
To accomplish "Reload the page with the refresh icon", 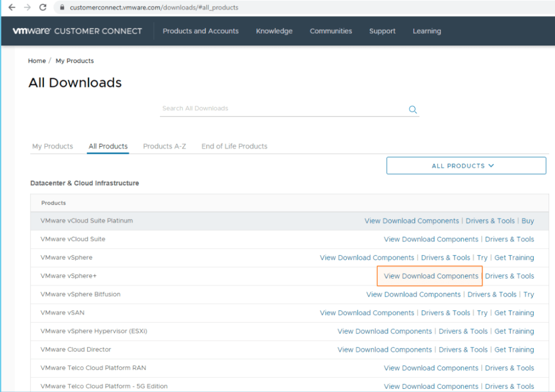I will [43, 8].
